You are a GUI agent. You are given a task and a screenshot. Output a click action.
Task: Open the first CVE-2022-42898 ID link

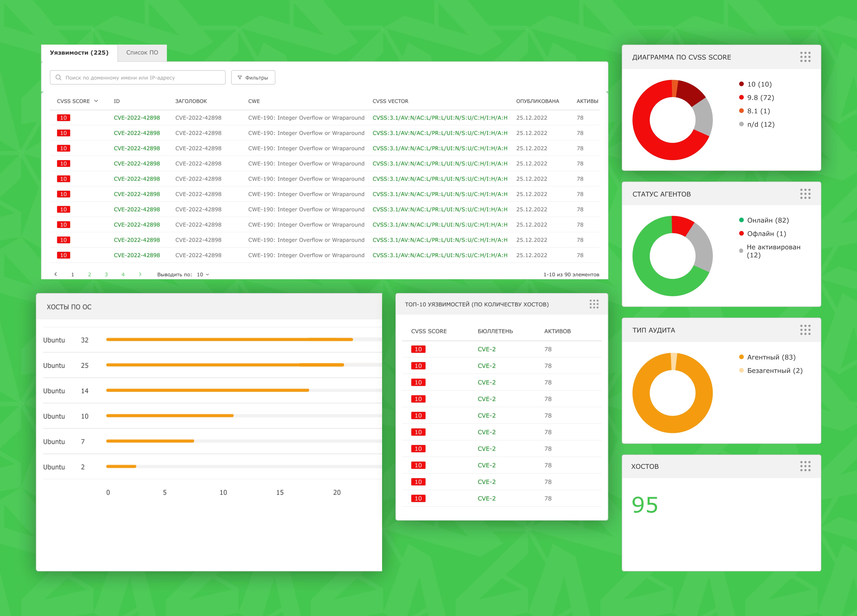tap(137, 118)
